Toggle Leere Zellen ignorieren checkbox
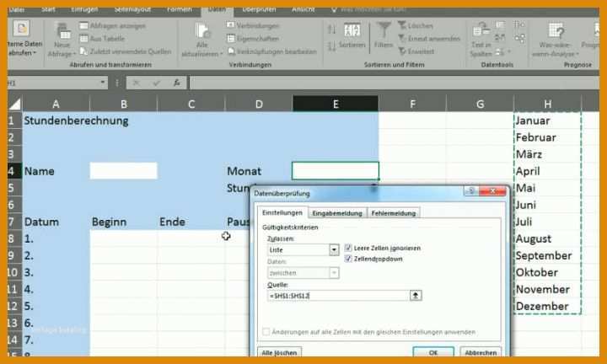The image size is (607, 364). pyautogui.click(x=348, y=248)
